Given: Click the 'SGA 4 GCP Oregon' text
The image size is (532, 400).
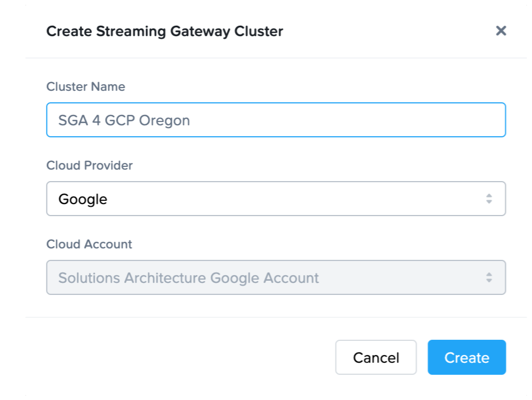Looking at the screenshot, I should tap(124, 120).
